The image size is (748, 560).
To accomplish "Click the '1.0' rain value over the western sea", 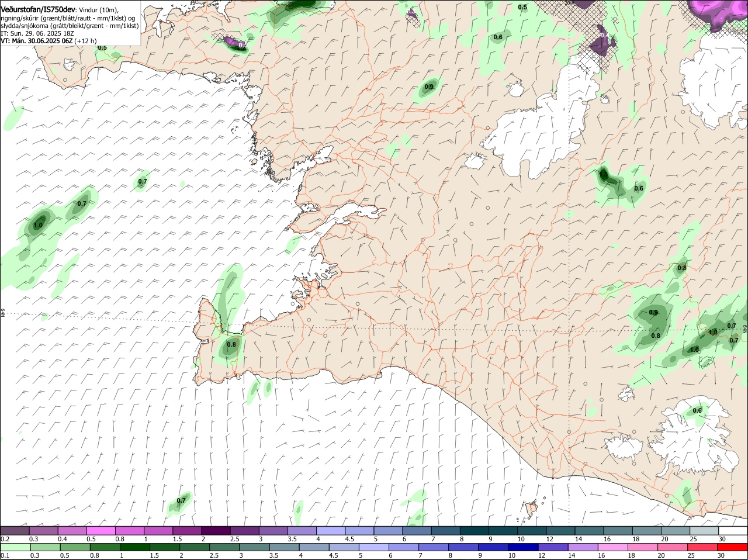I will click(x=39, y=225).
